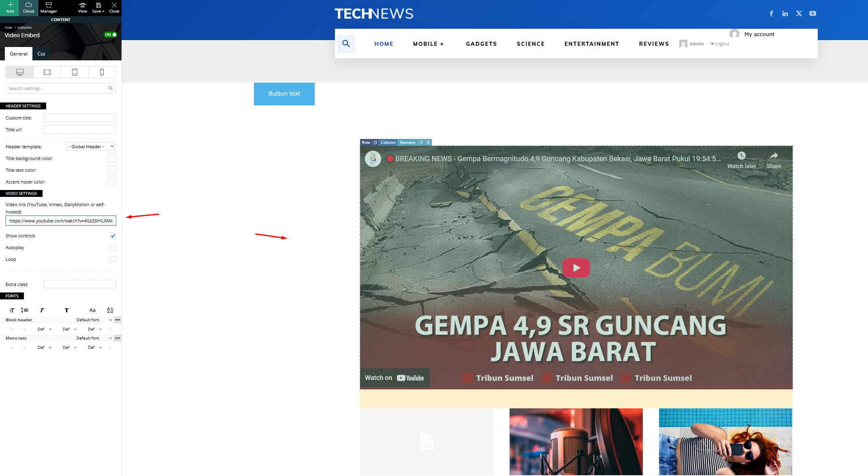This screenshot has height=476, width=868.
Task: Open Block header Default font dropdown
Action: click(94, 320)
